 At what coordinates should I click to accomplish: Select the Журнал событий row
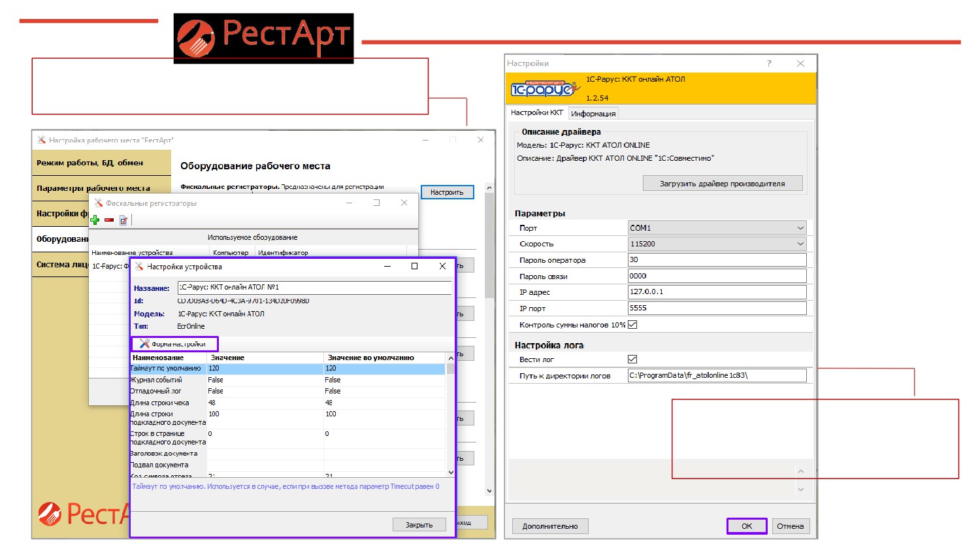[288, 380]
